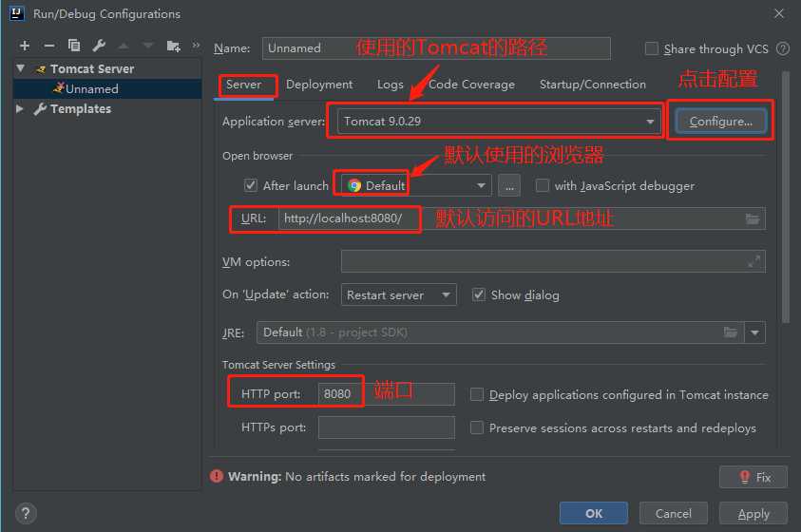Open edit defaults wrench icon
801x532 pixels.
[99, 46]
